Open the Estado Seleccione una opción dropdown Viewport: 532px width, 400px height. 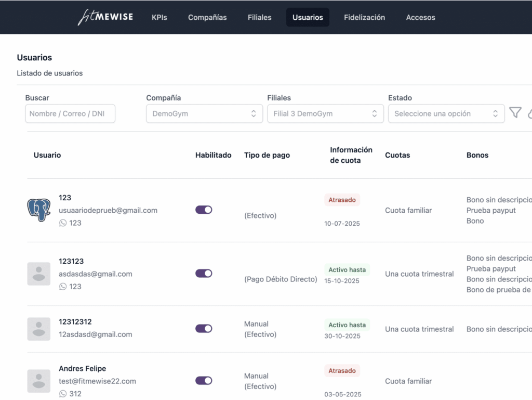tap(446, 113)
